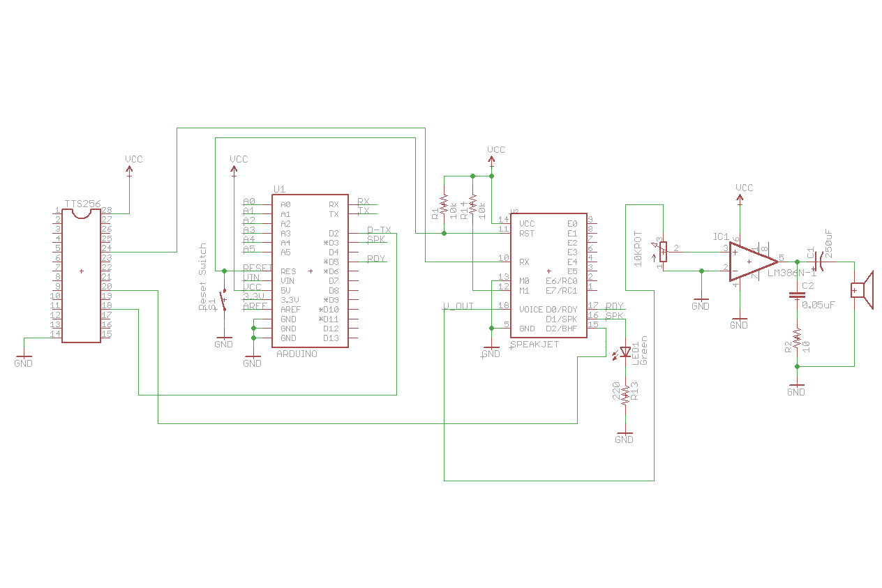
Task: Click the SPEAKJET part name label
Action: point(535,345)
